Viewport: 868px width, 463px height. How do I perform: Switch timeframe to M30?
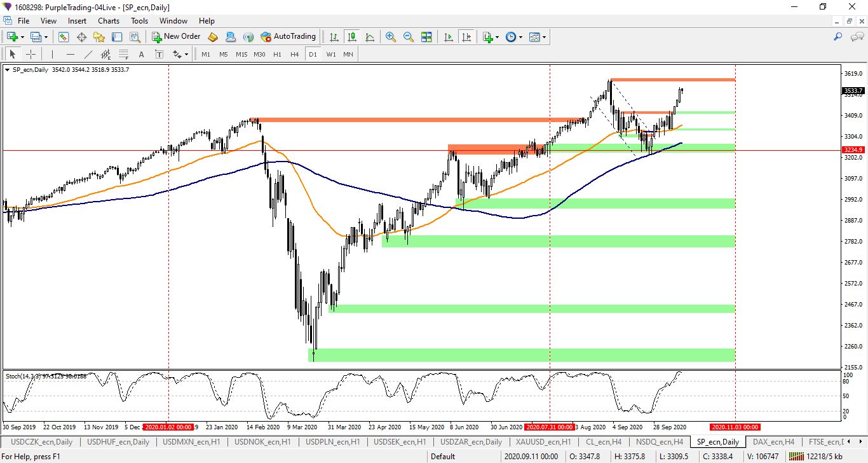[259, 55]
